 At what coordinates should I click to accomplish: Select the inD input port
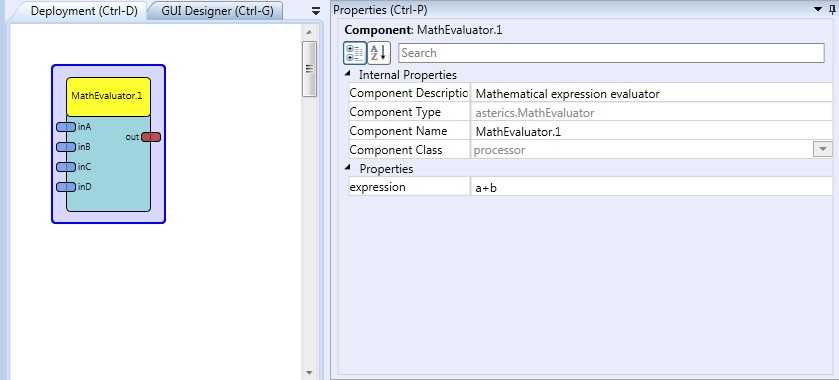(66, 187)
